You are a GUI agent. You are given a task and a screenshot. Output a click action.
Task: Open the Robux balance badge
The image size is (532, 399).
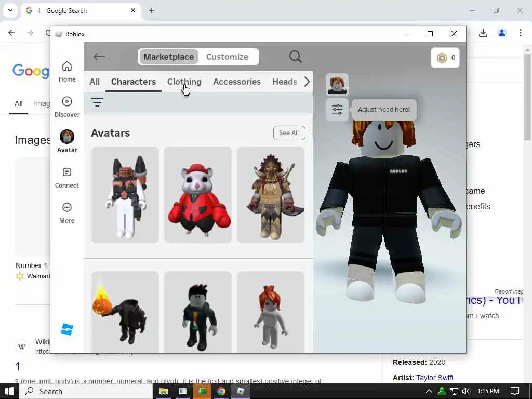click(445, 58)
